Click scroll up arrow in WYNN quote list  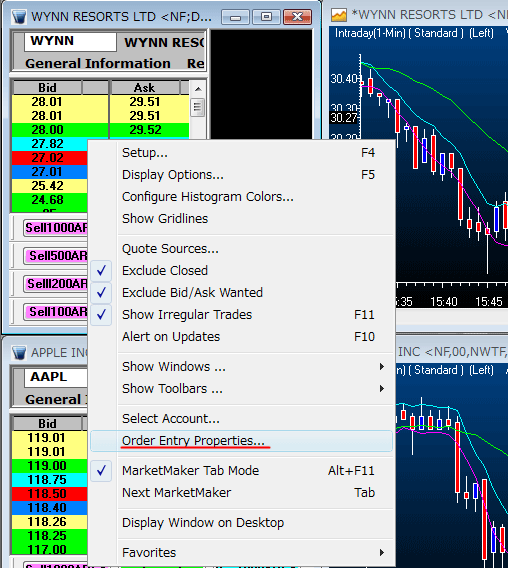[x=198, y=89]
